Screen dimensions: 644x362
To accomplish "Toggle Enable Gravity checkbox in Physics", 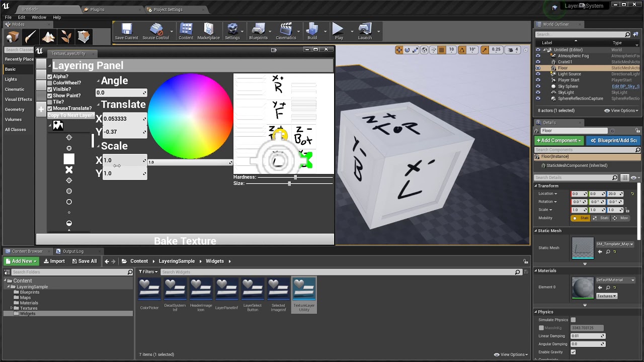I will point(573,352).
